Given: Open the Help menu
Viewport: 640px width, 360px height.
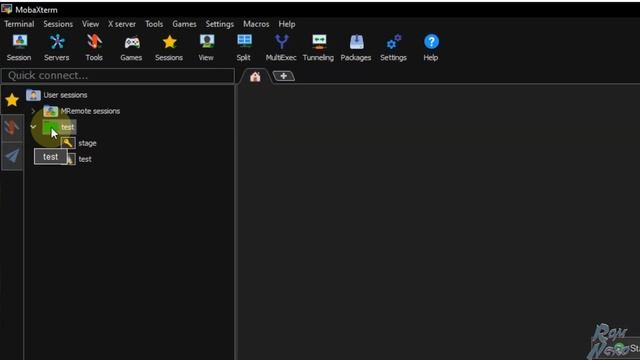Looking at the screenshot, I should click(x=287, y=24).
